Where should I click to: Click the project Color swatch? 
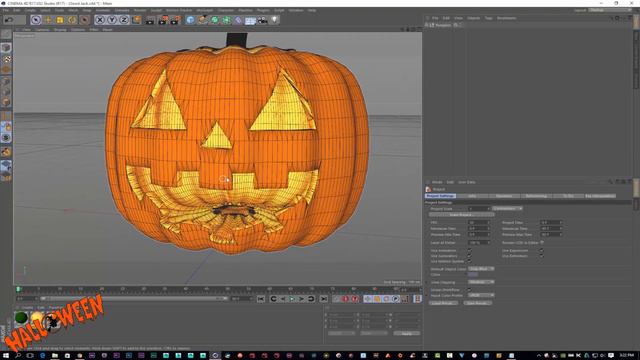(x=473, y=275)
